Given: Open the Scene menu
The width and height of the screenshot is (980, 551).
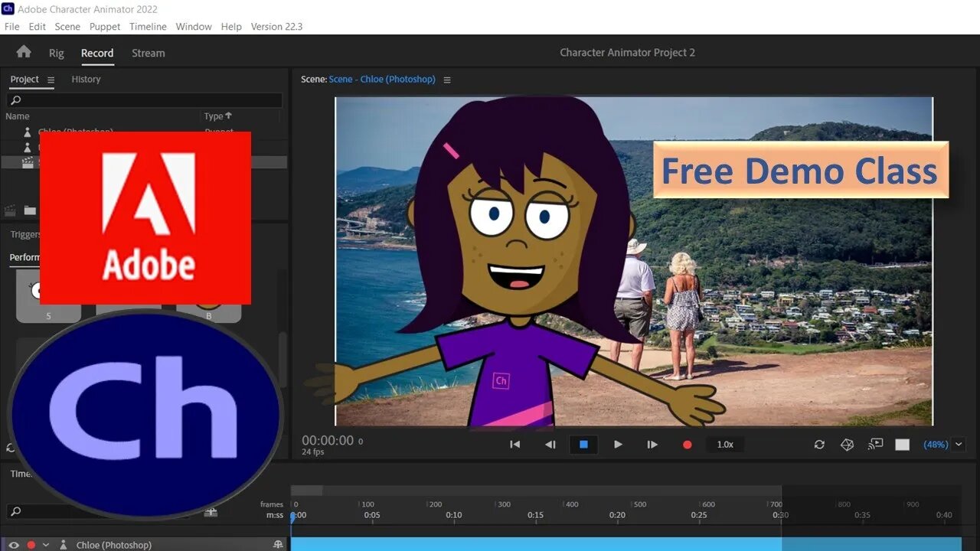Looking at the screenshot, I should [67, 26].
